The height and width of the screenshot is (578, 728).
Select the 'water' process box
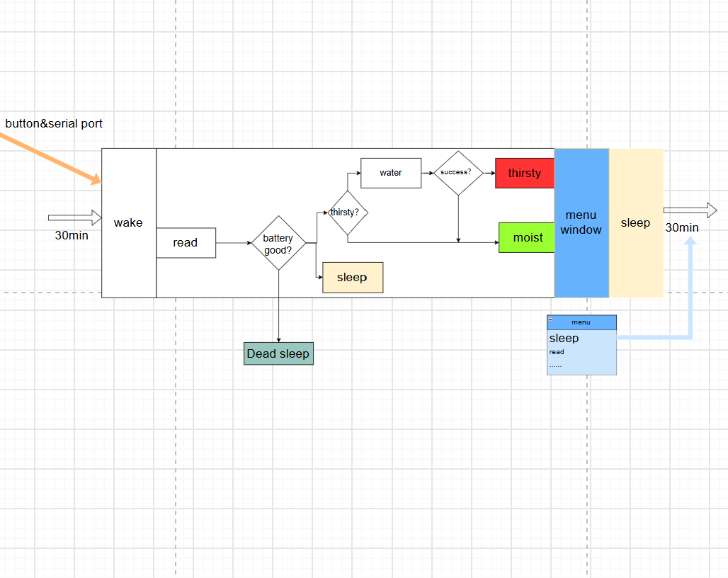391,173
